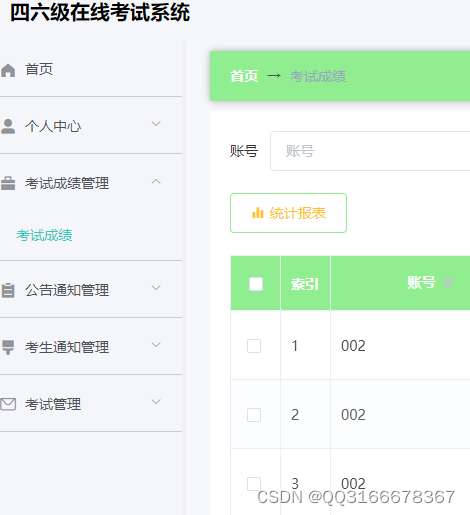Screen dimensions: 470x515
Task: Click the index cell showing 2
Action: (295, 415)
